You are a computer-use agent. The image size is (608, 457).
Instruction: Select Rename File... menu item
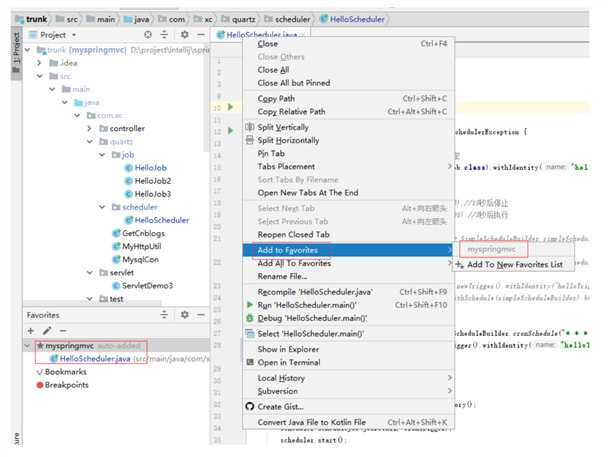tap(349, 276)
